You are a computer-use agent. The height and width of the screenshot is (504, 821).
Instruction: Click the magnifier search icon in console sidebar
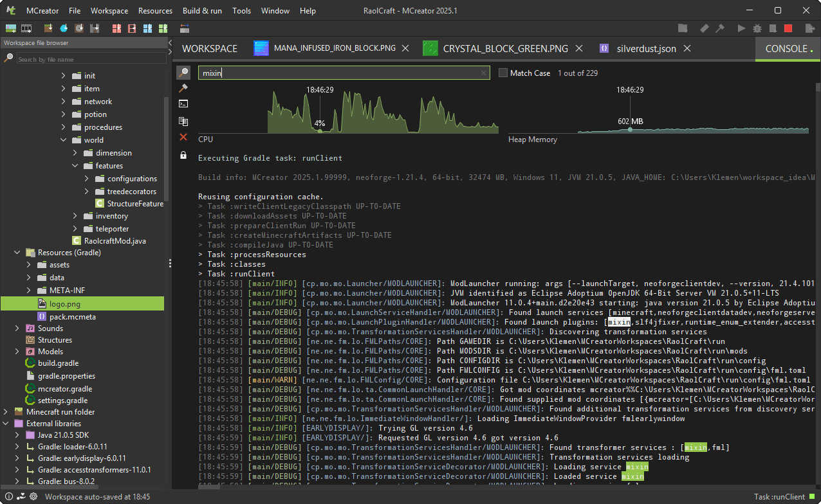point(183,73)
